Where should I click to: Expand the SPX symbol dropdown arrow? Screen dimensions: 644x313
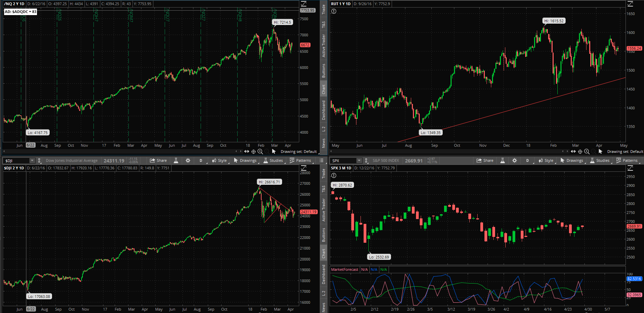click(359, 160)
